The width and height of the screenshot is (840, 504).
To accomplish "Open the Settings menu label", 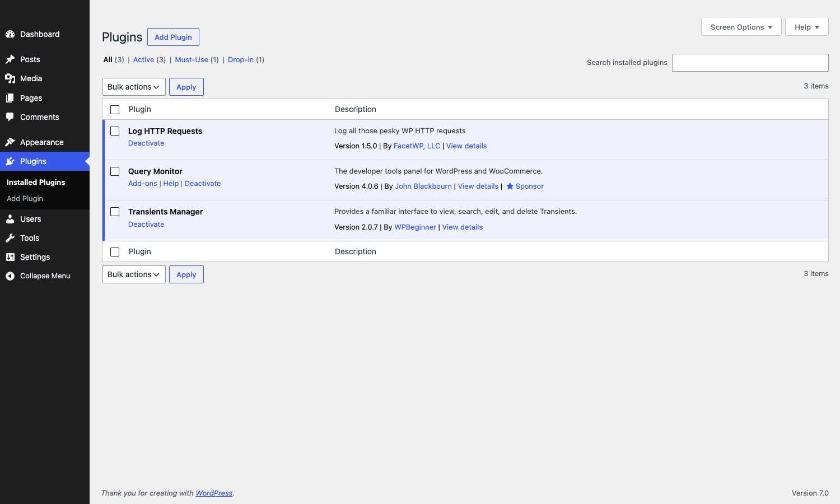I will pos(35,257).
